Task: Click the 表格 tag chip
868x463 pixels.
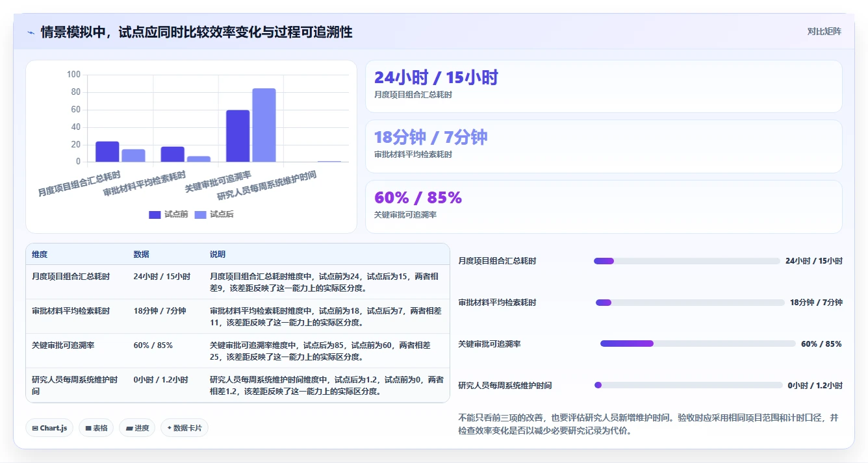Action: click(96, 428)
